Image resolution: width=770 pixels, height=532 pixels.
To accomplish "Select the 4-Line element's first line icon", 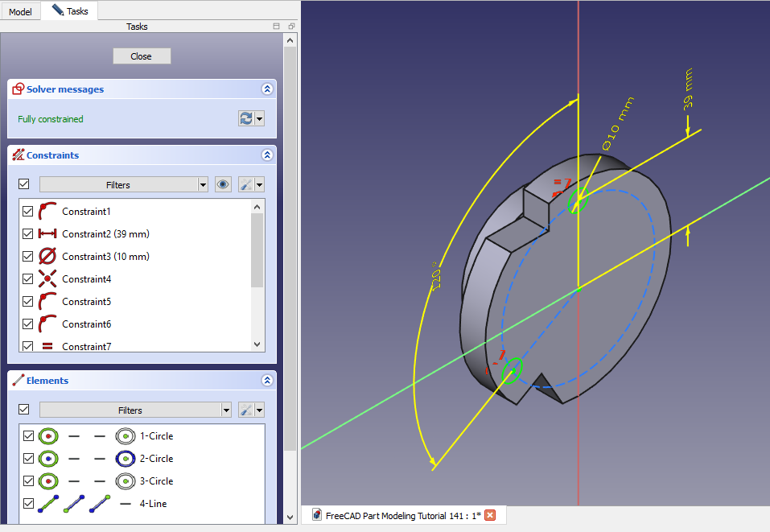I will (48, 504).
